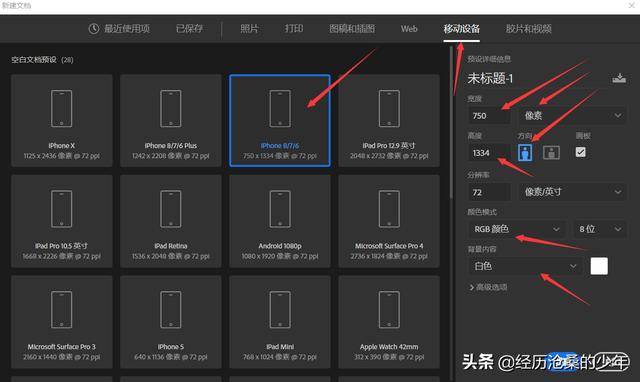The height and width of the screenshot is (382, 640).
Task: Set portrait orientation
Action: 525,152
